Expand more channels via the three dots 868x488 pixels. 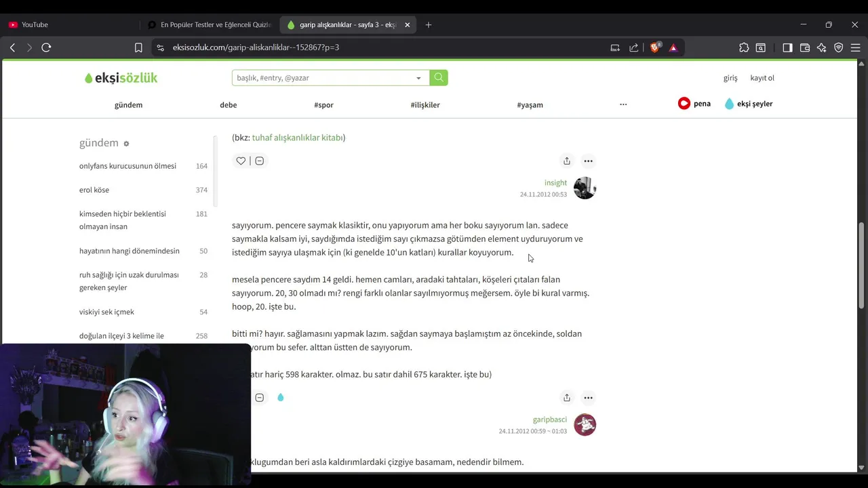[623, 104]
